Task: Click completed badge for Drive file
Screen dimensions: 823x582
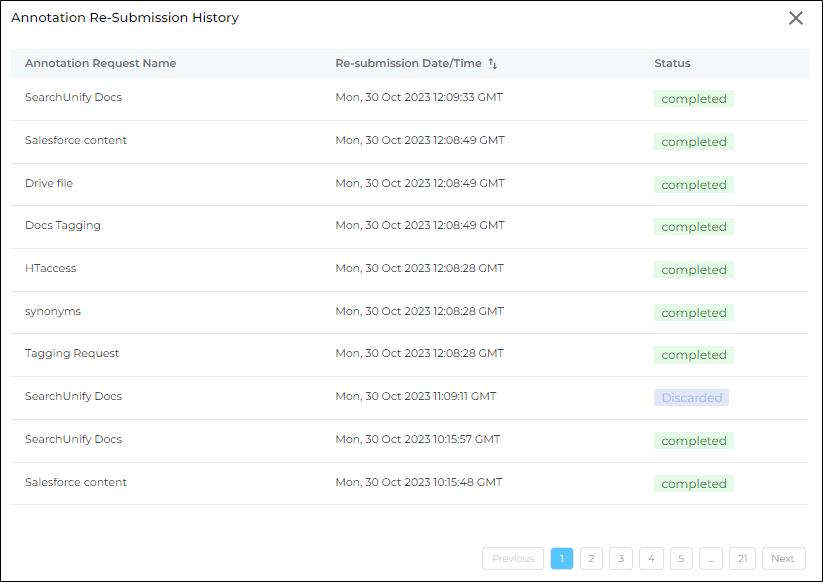Action: coord(694,185)
